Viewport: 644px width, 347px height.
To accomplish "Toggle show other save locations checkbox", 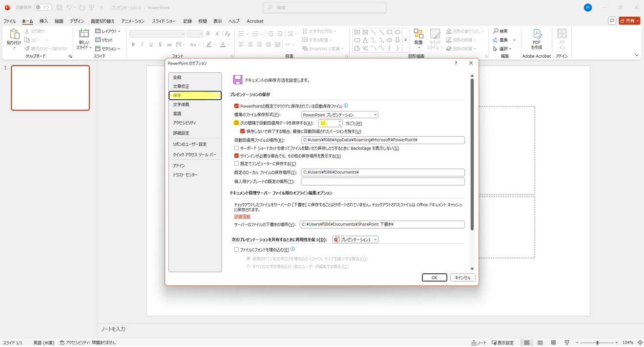I will tap(236, 156).
